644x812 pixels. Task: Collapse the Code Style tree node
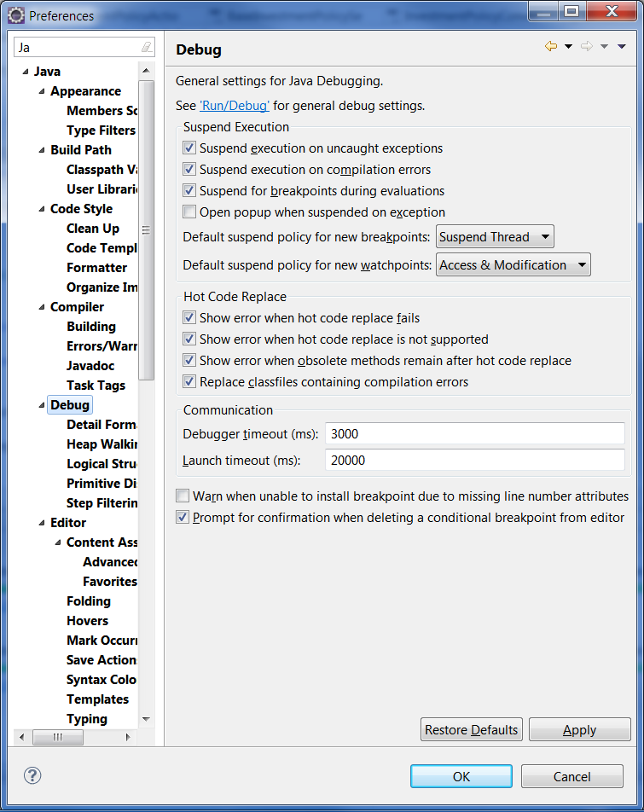(42, 209)
